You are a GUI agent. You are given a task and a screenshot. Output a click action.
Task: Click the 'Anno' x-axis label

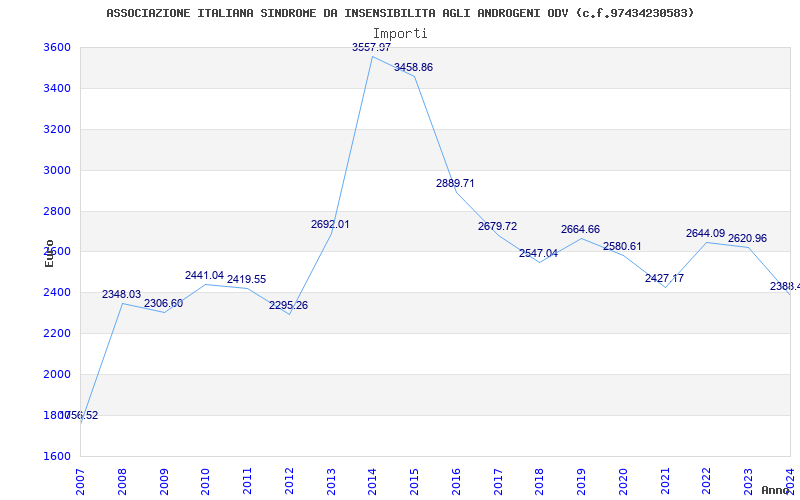point(776,490)
